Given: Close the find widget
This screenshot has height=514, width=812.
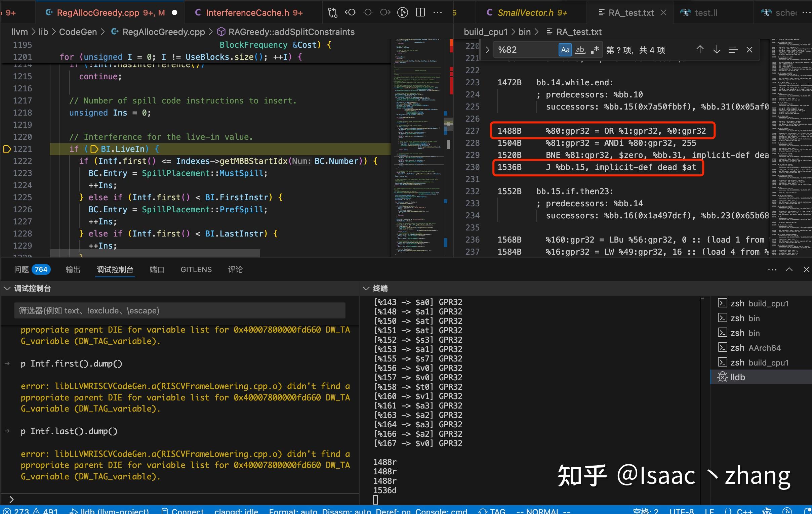Looking at the screenshot, I should 749,50.
